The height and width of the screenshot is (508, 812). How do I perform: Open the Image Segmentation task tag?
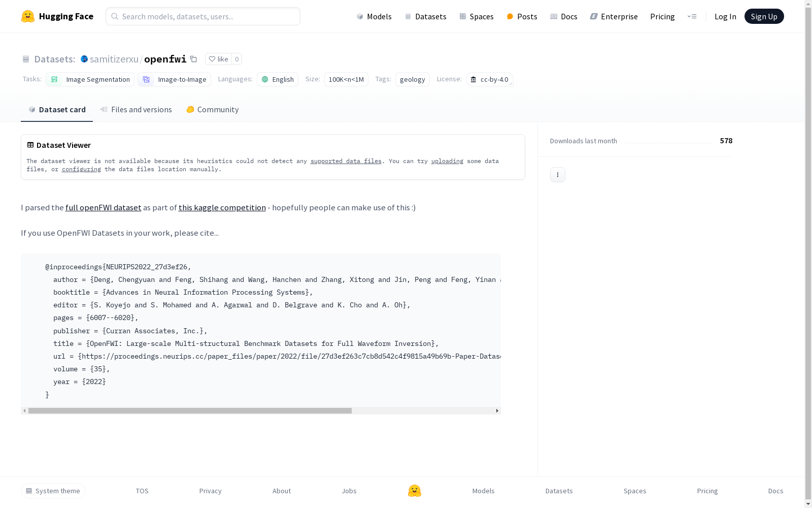point(90,79)
